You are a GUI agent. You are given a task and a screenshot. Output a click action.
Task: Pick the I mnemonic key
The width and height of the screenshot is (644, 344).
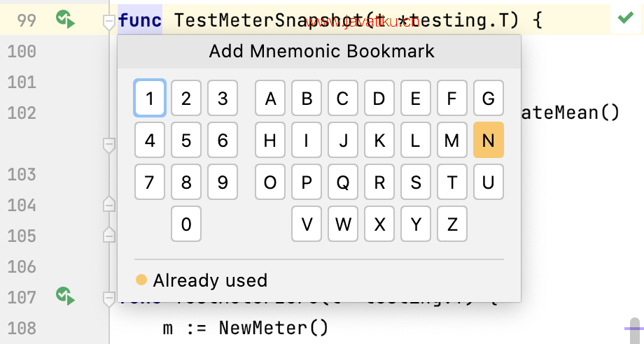[307, 140]
